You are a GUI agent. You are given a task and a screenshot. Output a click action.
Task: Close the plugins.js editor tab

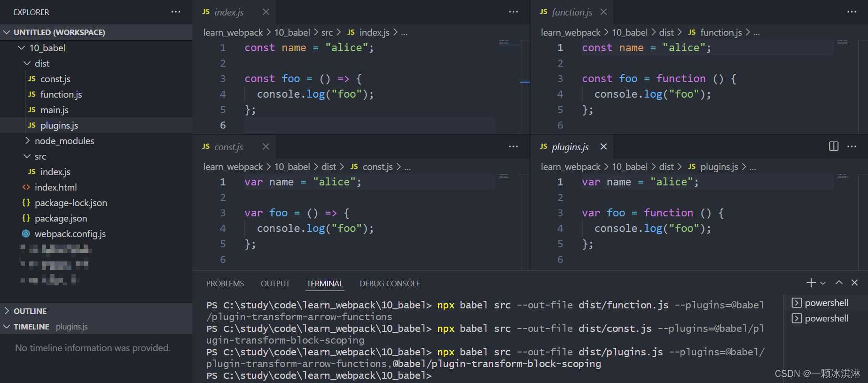604,147
